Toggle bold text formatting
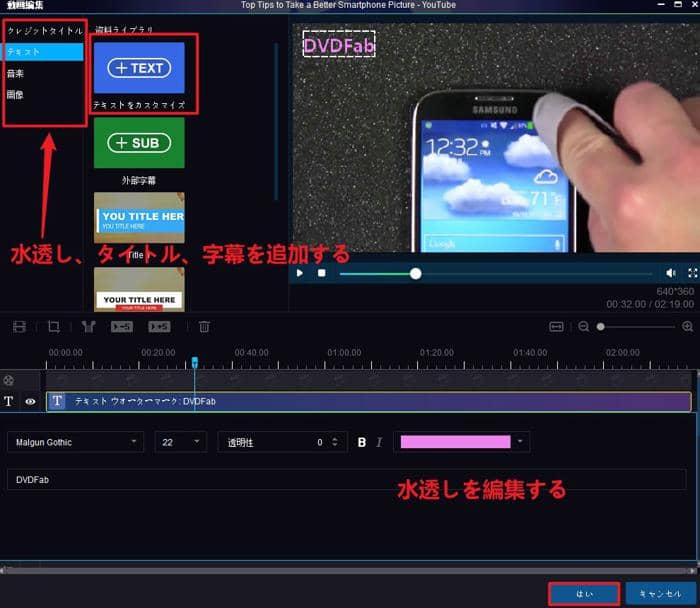This screenshot has width=700, height=608. 362,442
